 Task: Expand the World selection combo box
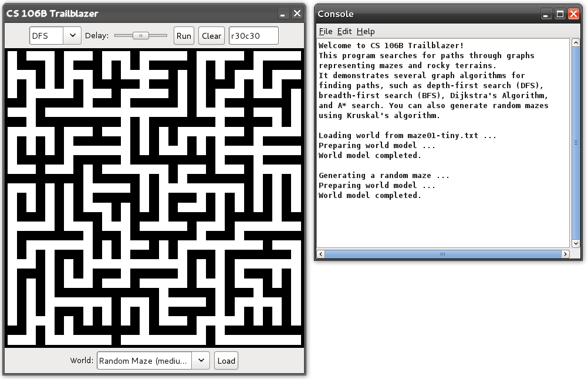pos(153,361)
